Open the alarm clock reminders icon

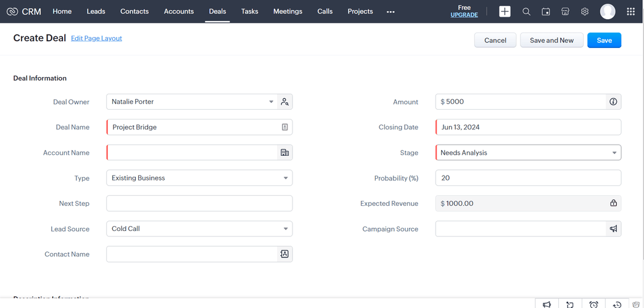[593, 304]
